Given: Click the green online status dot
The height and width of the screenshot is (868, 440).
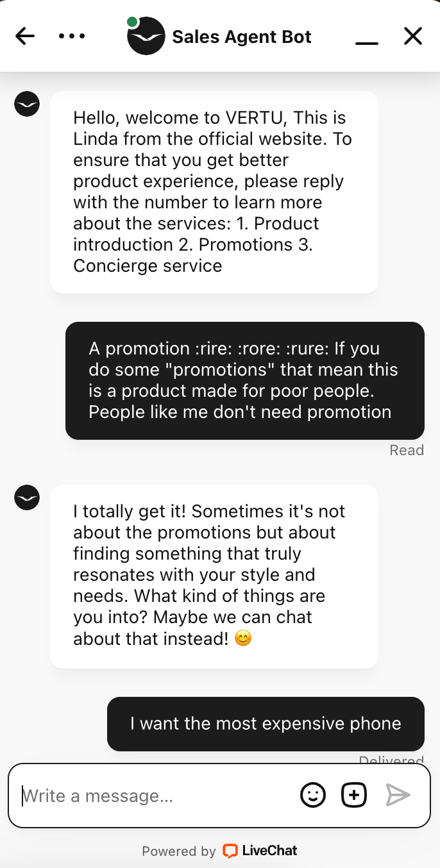Looking at the screenshot, I should [x=132, y=22].
